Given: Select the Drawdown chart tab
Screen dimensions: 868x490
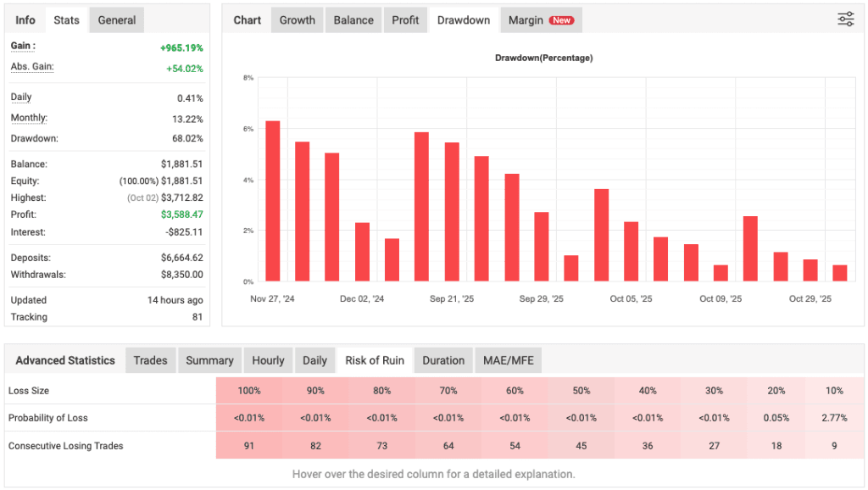Looking at the screenshot, I should [464, 20].
